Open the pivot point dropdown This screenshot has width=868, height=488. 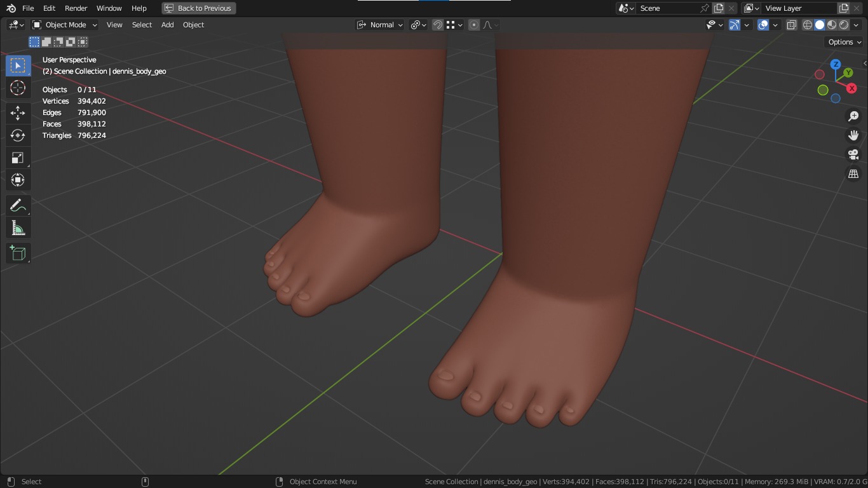coord(418,25)
